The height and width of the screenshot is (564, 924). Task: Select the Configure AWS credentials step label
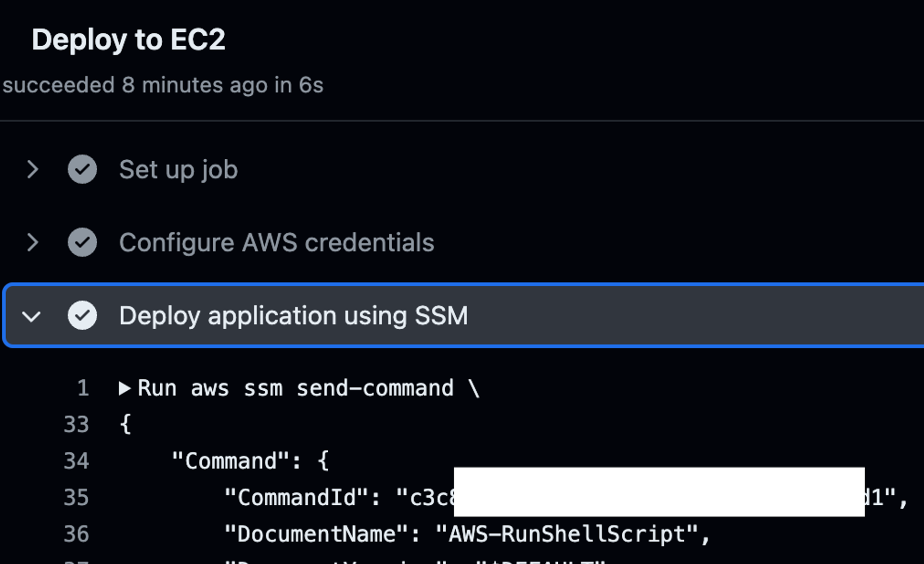coord(277,243)
